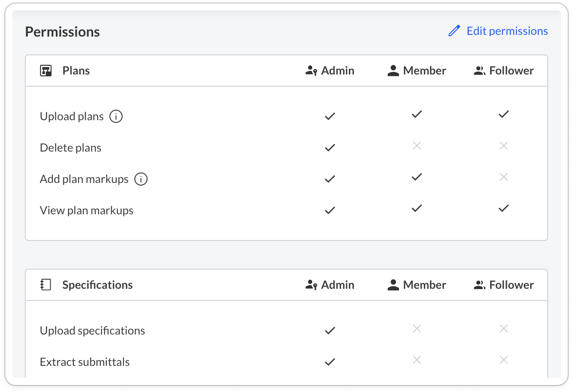Image resolution: width=573 pixels, height=392 pixels.
Task: Toggle Upload specifications permission for Member
Action: pos(417,329)
